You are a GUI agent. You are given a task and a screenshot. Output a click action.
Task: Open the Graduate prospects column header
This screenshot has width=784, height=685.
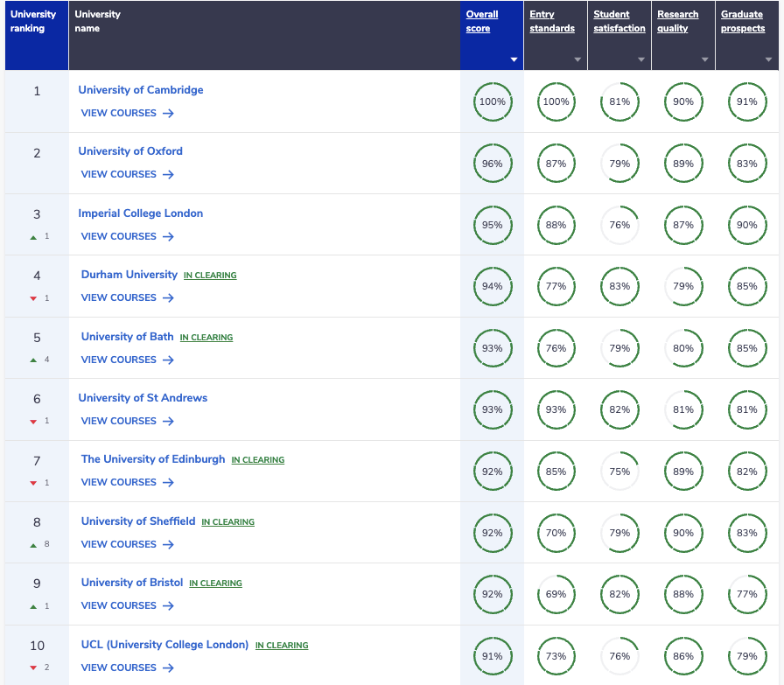click(743, 21)
